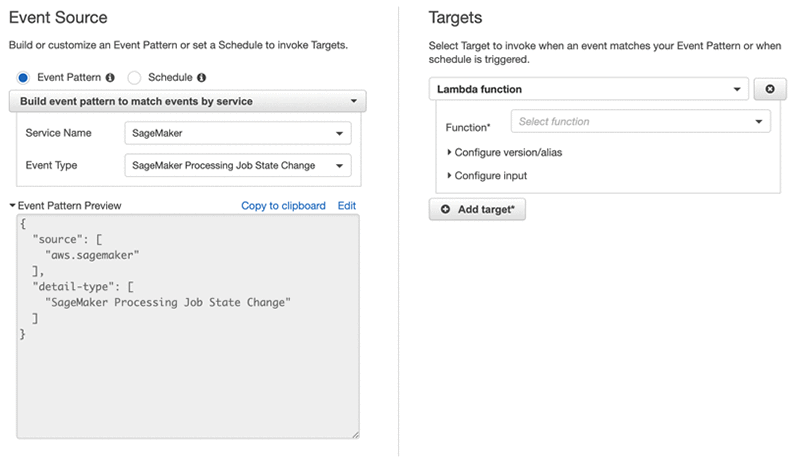Collapse the Event Pattern Preview section
800x475 pixels.
tap(13, 206)
